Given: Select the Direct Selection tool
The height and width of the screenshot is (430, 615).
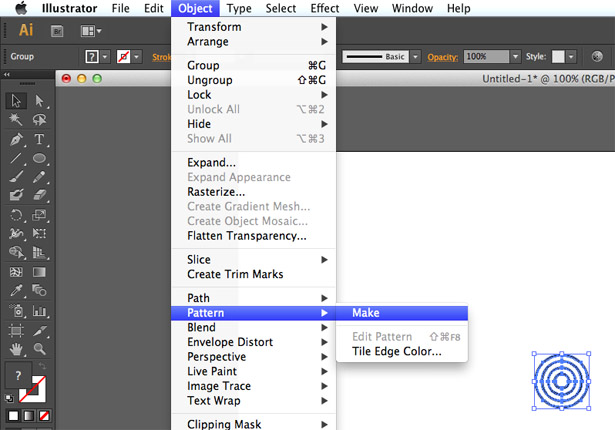Looking at the screenshot, I should 39,101.
